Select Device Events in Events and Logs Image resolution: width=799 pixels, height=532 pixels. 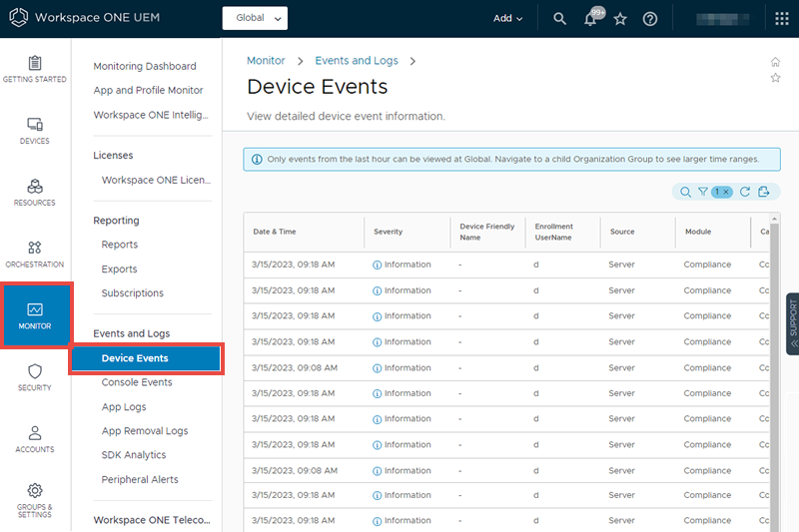(146, 358)
